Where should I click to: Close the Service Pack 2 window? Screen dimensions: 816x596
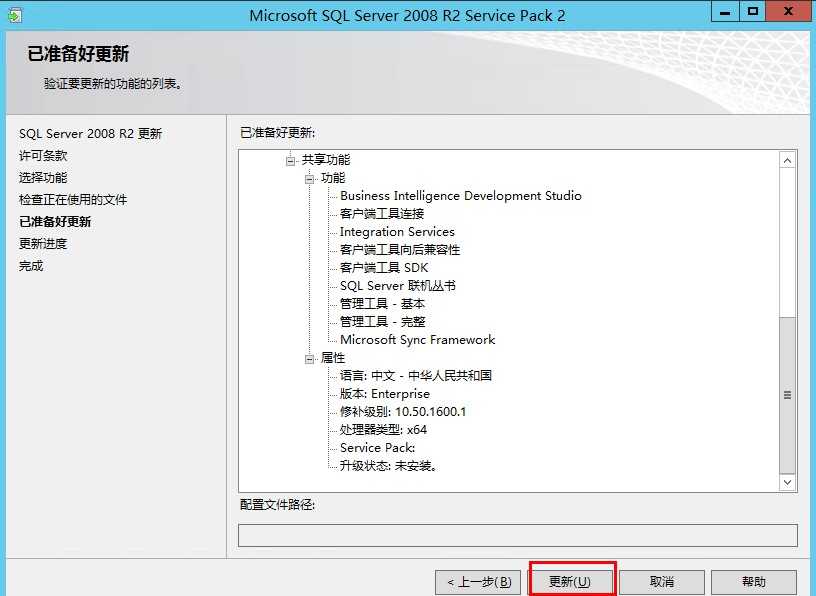pos(788,11)
